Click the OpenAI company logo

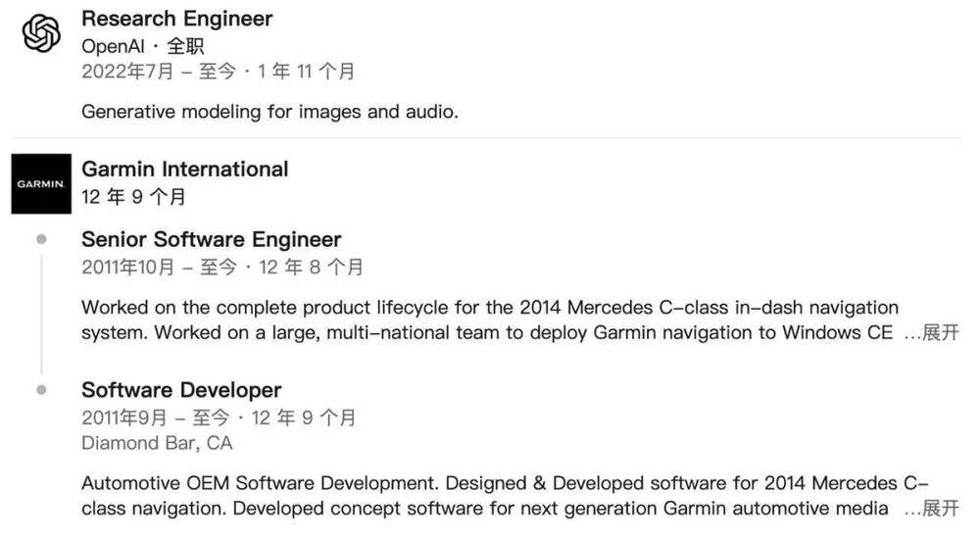tap(41, 35)
